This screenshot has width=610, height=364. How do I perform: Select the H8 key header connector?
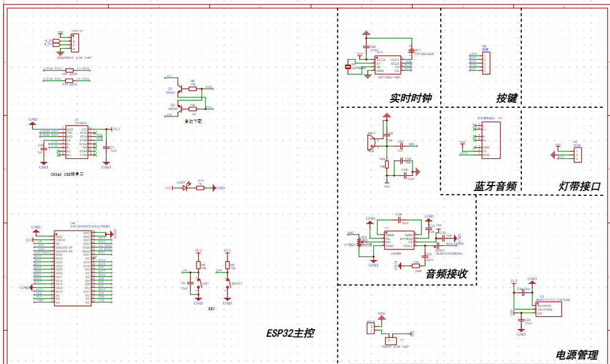point(486,64)
